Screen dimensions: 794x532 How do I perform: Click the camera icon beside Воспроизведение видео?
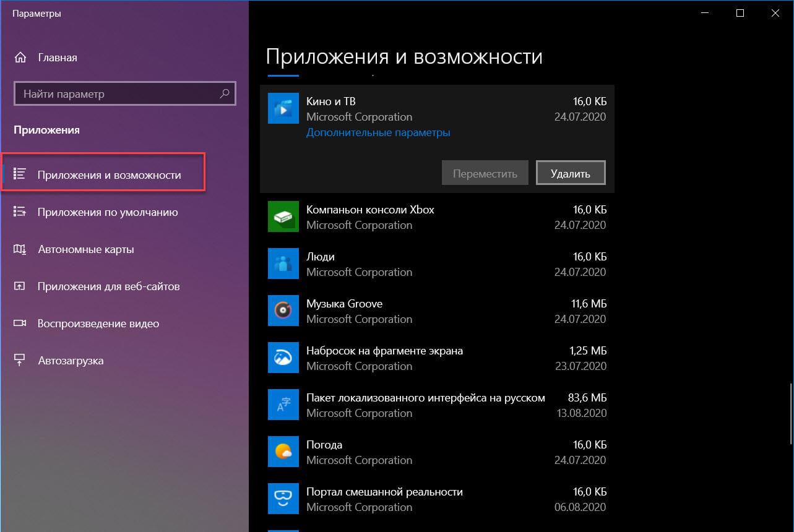click(19, 323)
